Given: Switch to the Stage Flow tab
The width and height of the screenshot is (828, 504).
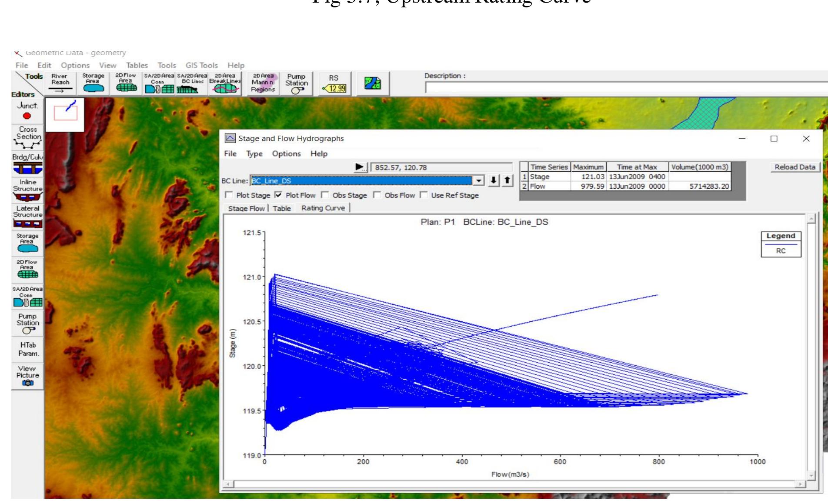Looking at the screenshot, I should [246, 208].
